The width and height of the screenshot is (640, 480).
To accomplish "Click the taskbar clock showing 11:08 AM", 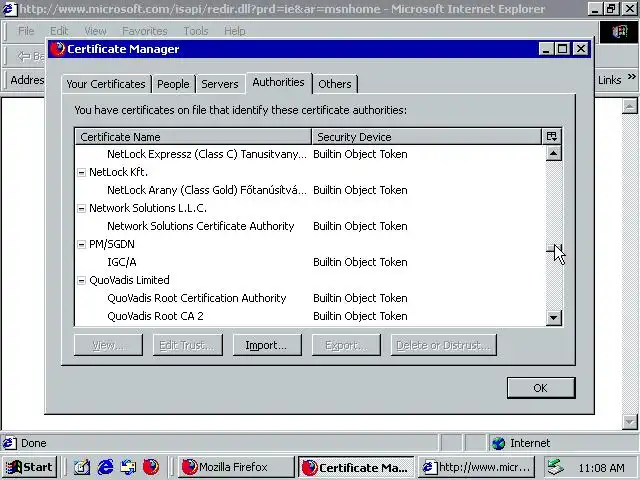I will (602, 468).
